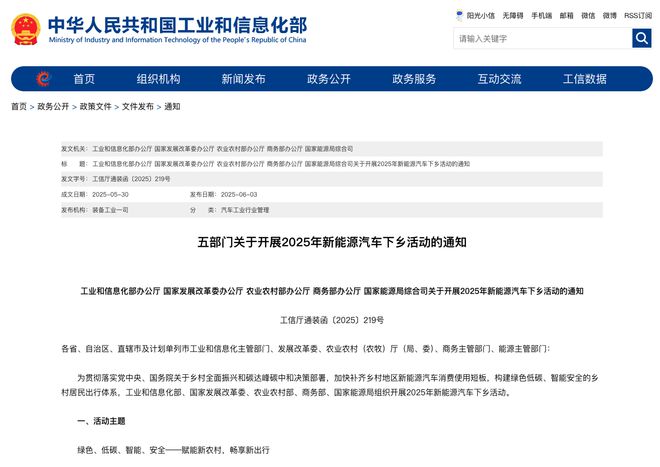Screen dimensions: 660x467
Task: Open the 首页 navigation menu item
Action: [84, 79]
